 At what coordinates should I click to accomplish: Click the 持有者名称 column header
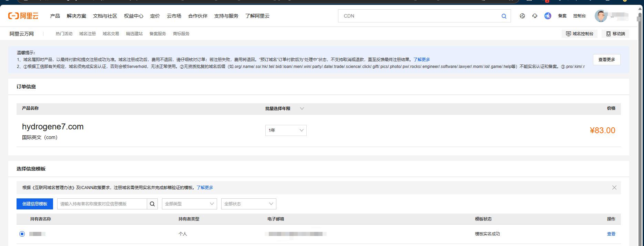click(x=41, y=219)
